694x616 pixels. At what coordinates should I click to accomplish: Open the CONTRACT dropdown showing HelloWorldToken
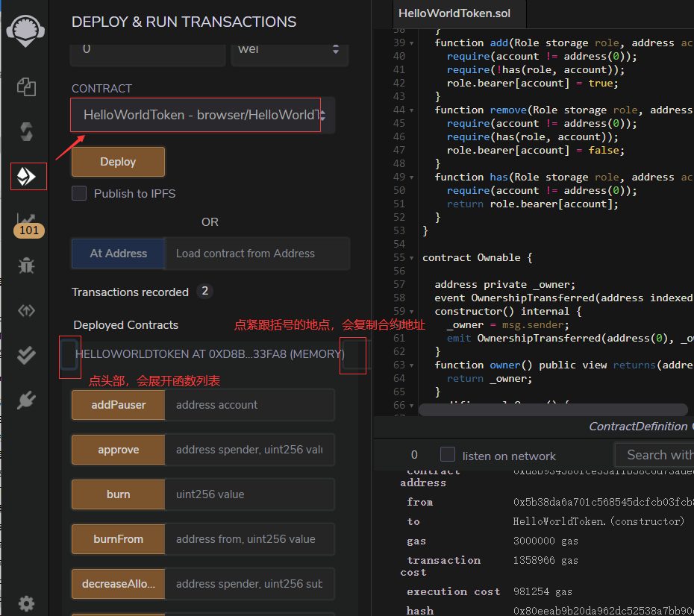tap(195, 115)
